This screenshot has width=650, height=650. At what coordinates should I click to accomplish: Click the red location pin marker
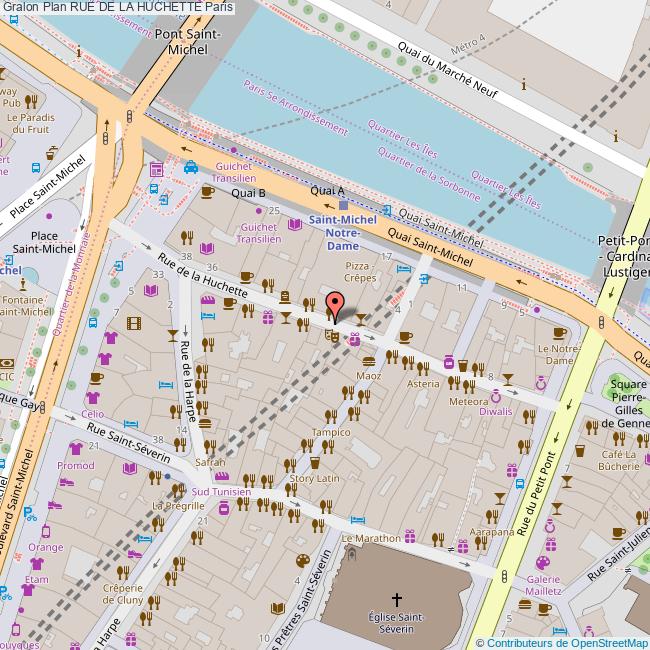(335, 303)
